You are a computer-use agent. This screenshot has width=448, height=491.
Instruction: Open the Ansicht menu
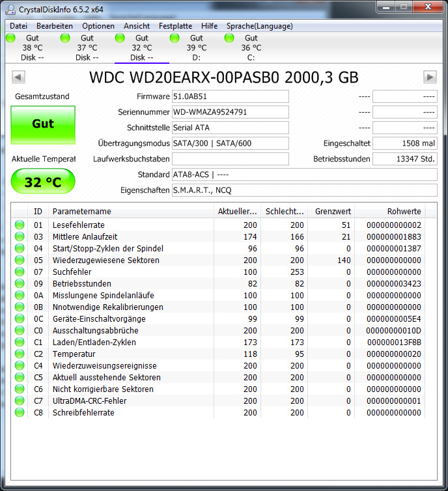click(137, 26)
